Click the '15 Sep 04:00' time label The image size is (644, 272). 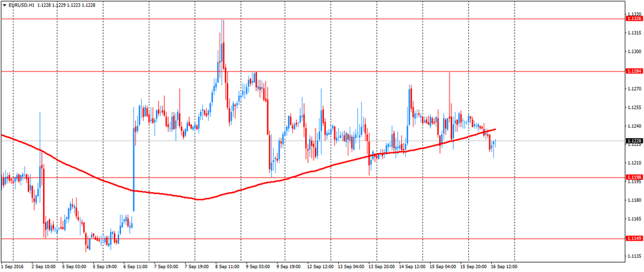[442, 267]
